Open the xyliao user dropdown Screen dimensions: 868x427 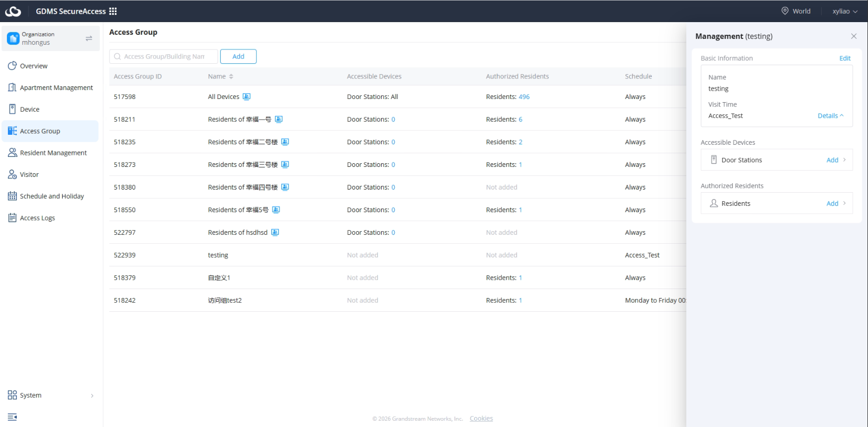pos(845,11)
